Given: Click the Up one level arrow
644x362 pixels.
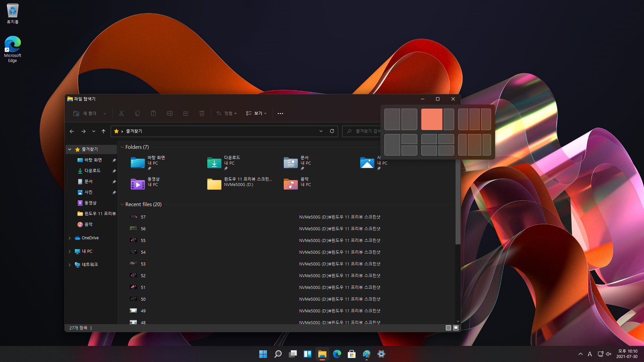Looking at the screenshot, I should 103,131.
